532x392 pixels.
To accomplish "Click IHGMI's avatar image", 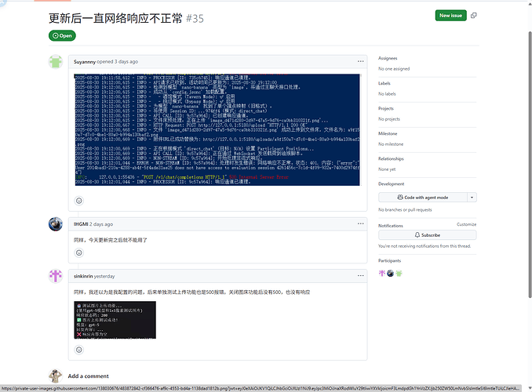I will (x=55, y=224).
